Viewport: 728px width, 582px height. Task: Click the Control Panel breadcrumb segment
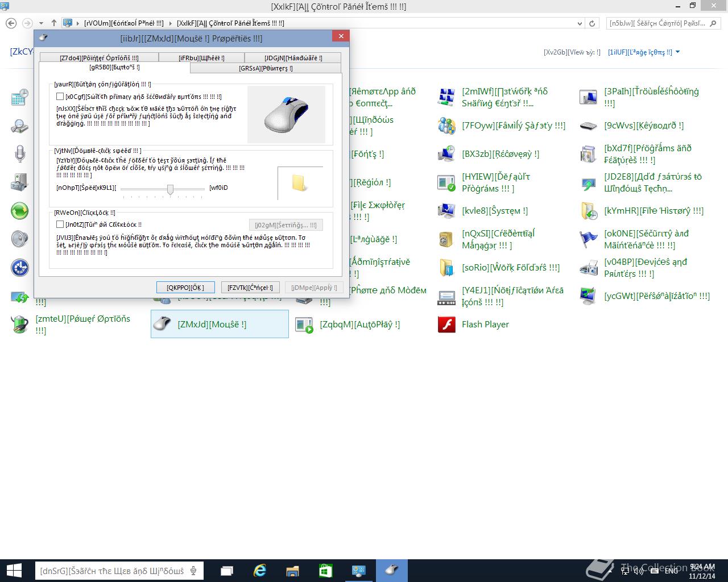[x=124, y=23]
